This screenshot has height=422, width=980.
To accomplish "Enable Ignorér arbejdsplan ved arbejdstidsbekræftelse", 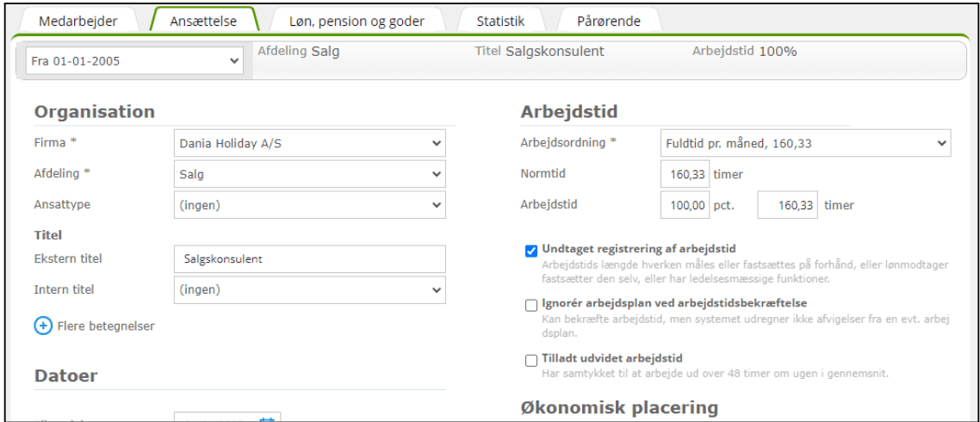I will point(531,305).
